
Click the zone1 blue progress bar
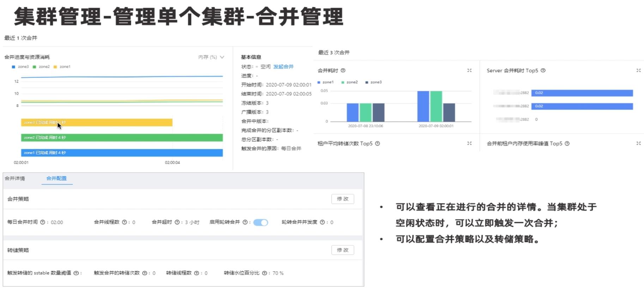122,153
